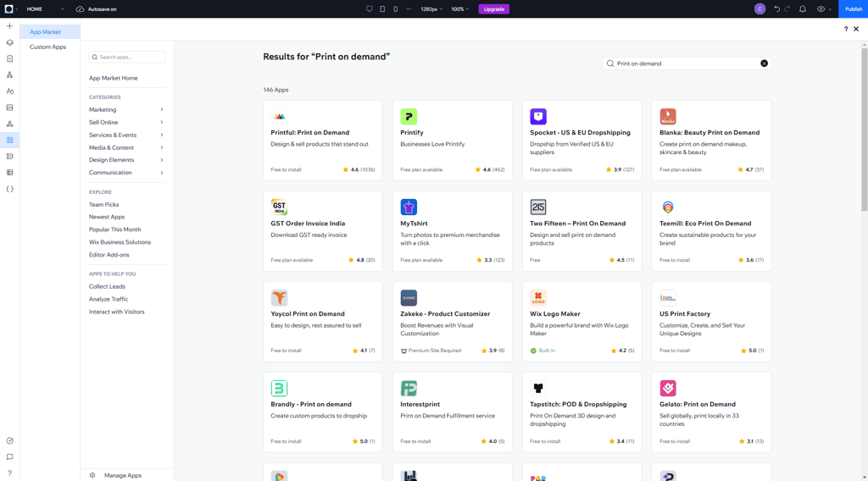Open Team Picks
The width and height of the screenshot is (868, 481).
point(104,205)
